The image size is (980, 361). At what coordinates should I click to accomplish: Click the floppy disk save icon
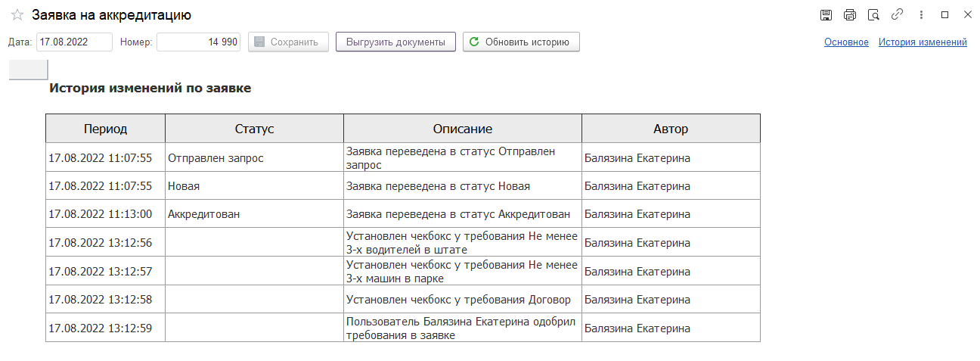point(826,14)
